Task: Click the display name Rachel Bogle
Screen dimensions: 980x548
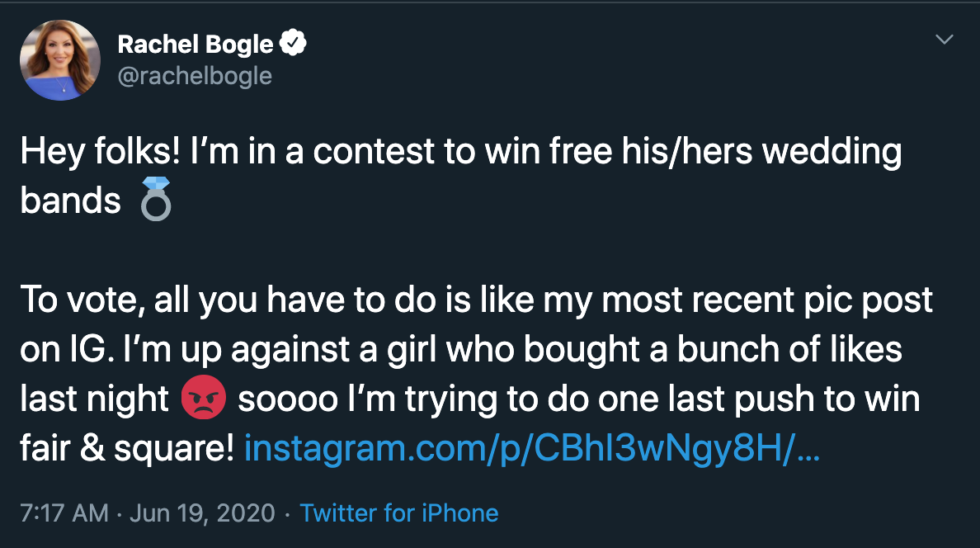Action: tap(196, 45)
